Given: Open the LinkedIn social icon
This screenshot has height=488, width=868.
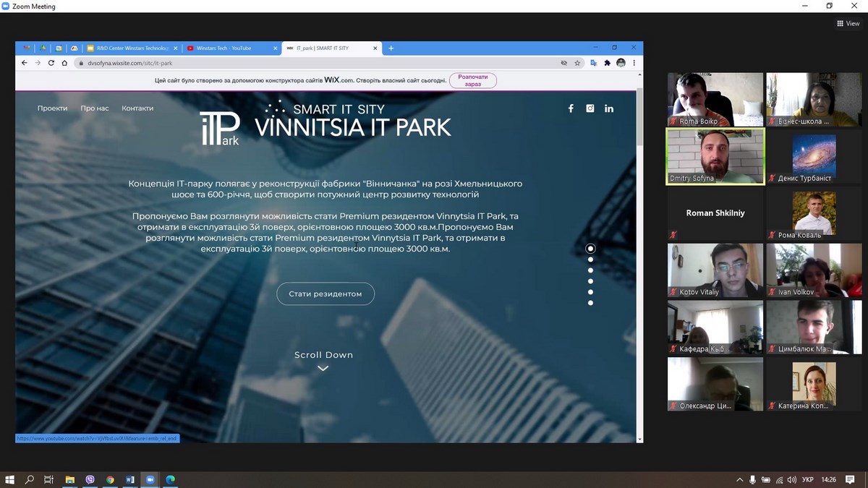Looking at the screenshot, I should click(x=609, y=108).
